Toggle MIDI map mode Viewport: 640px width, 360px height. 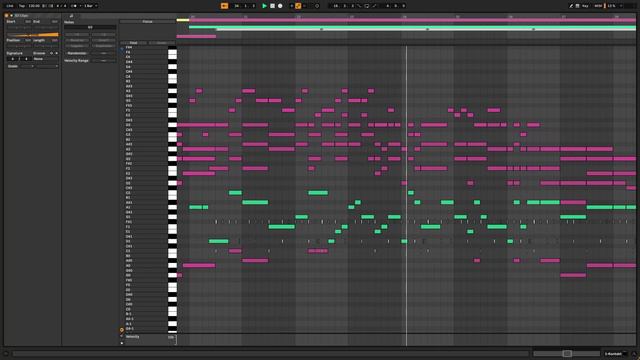tap(598, 6)
